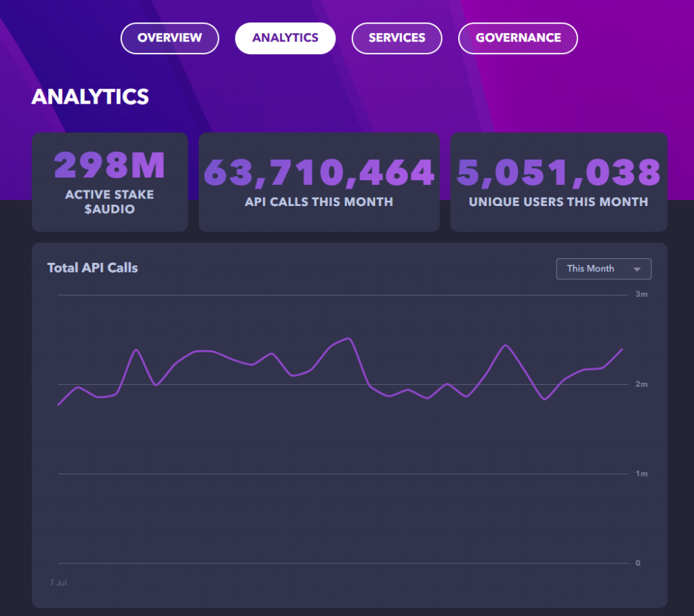Click the 1m axis label
The image size is (694, 616).
pos(641,474)
